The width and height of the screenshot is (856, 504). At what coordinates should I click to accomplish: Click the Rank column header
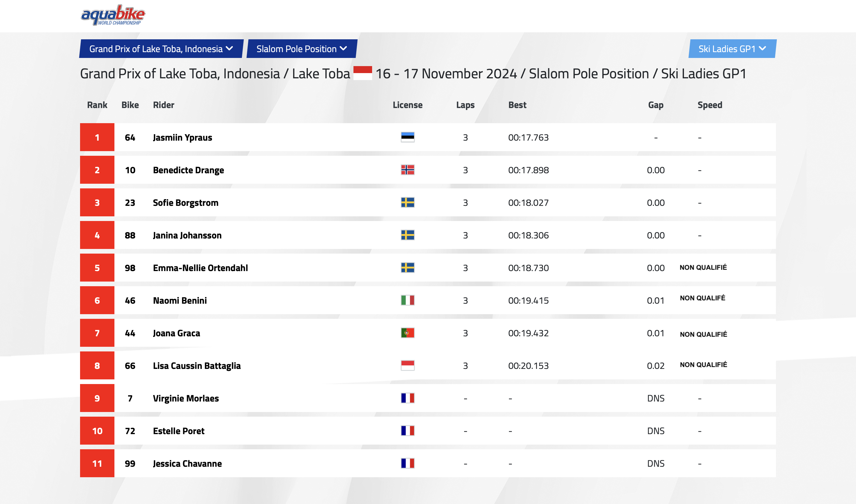coord(97,105)
